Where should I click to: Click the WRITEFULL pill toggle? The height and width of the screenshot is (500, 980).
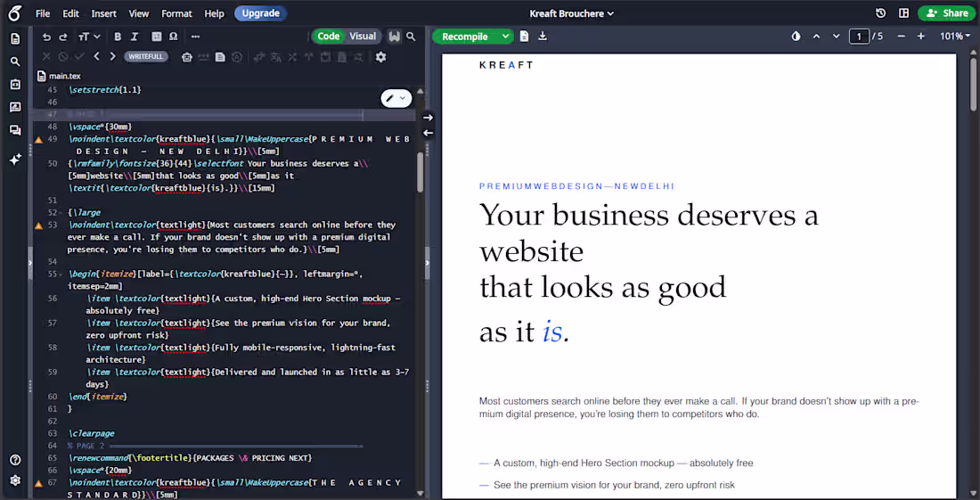coord(146,57)
